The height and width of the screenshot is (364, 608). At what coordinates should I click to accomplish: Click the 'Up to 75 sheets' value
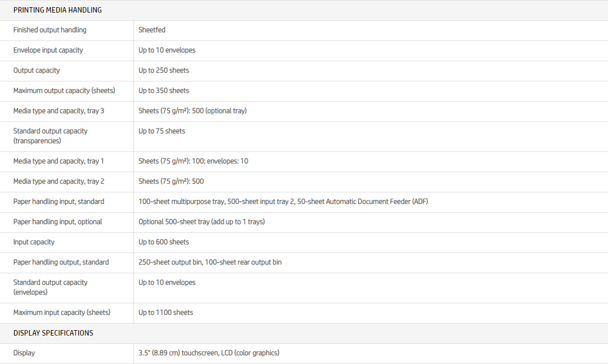coord(162,131)
